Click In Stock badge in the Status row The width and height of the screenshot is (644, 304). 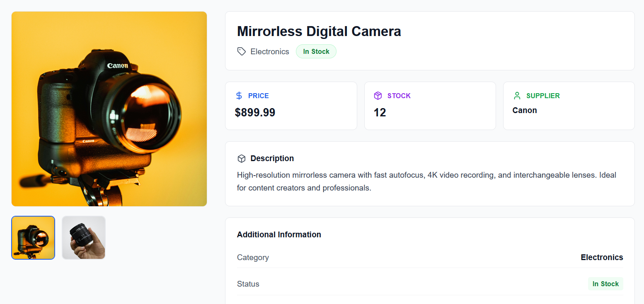coord(605,284)
